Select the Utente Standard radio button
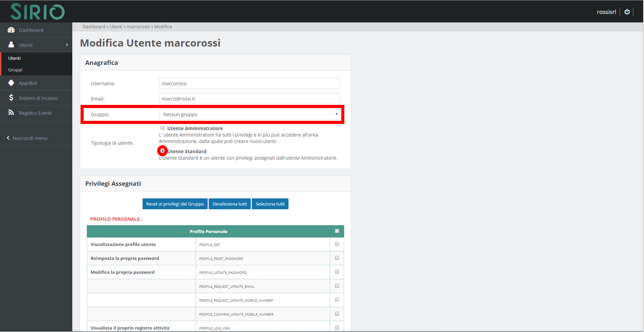Screen dimensions: 644x332 [x=162, y=151]
